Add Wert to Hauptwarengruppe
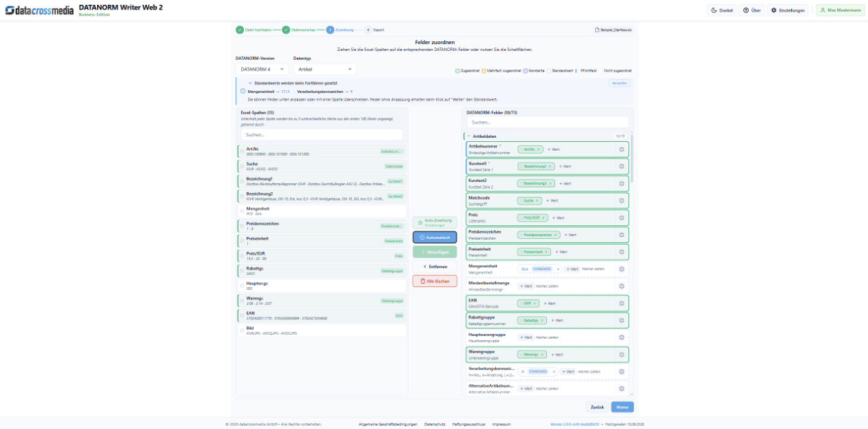868x429 pixels. pos(526,337)
